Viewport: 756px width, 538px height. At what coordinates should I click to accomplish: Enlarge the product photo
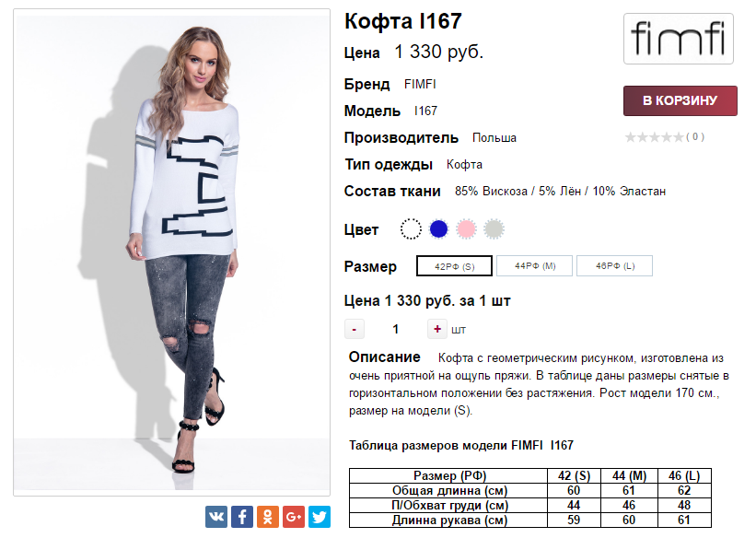coord(171,252)
